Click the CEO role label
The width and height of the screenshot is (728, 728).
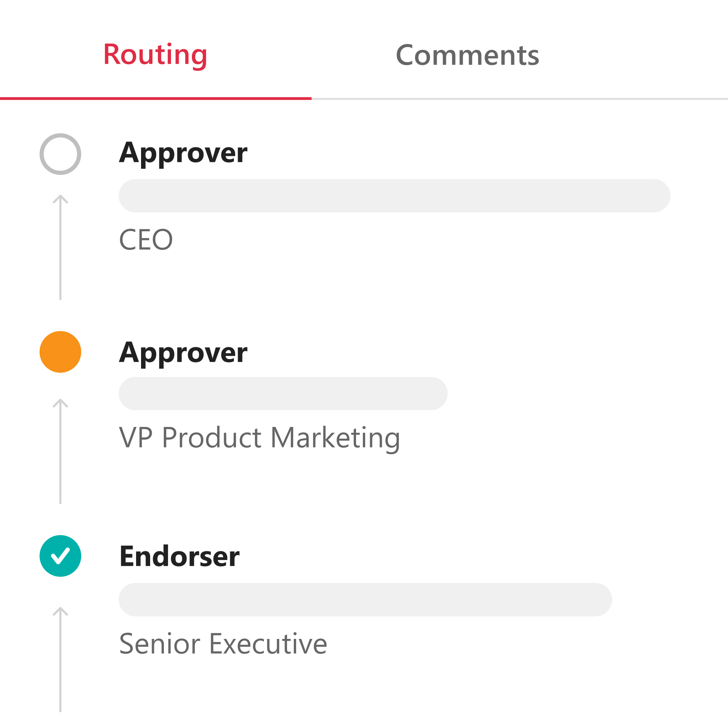(146, 240)
